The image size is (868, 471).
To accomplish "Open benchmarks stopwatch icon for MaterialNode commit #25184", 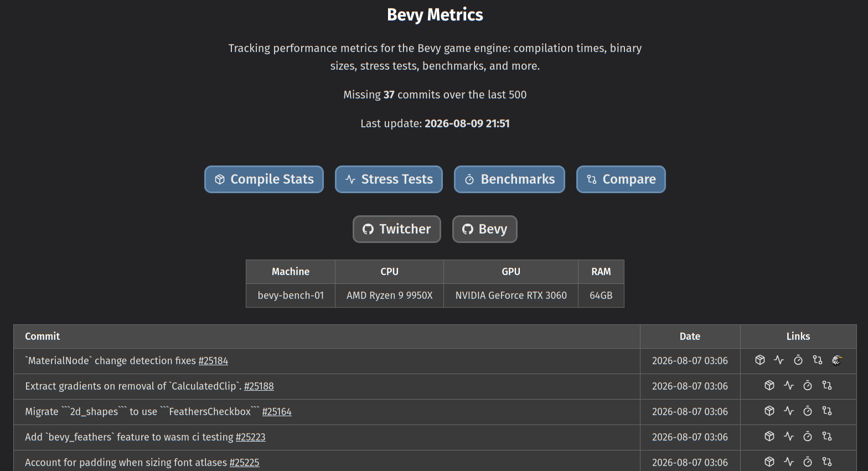I will point(798,360).
